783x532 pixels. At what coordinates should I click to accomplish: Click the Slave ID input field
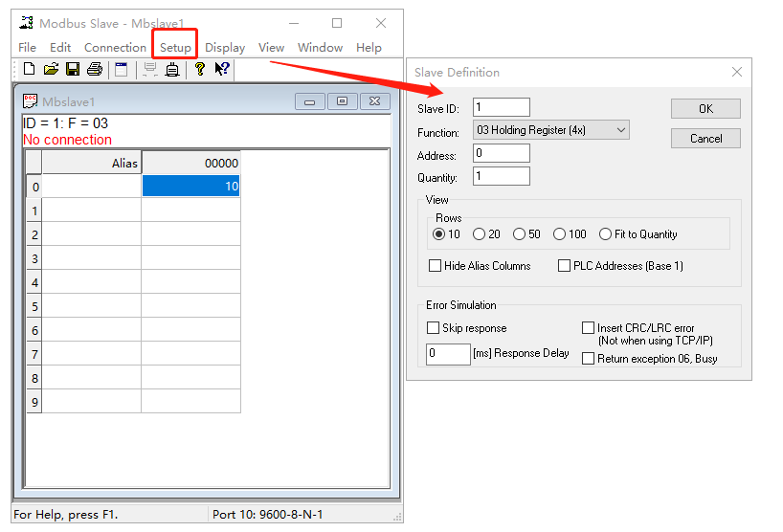point(501,108)
